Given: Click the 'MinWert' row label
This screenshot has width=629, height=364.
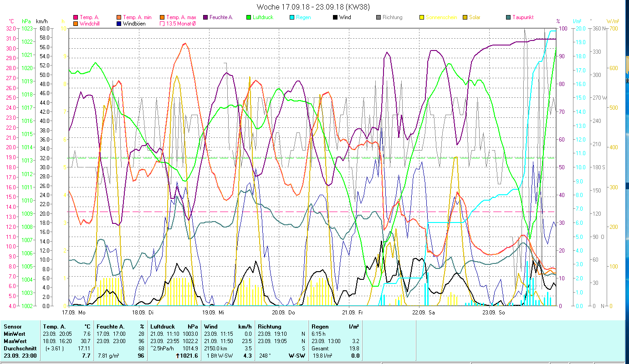Looking at the screenshot, I should (x=14, y=334).
